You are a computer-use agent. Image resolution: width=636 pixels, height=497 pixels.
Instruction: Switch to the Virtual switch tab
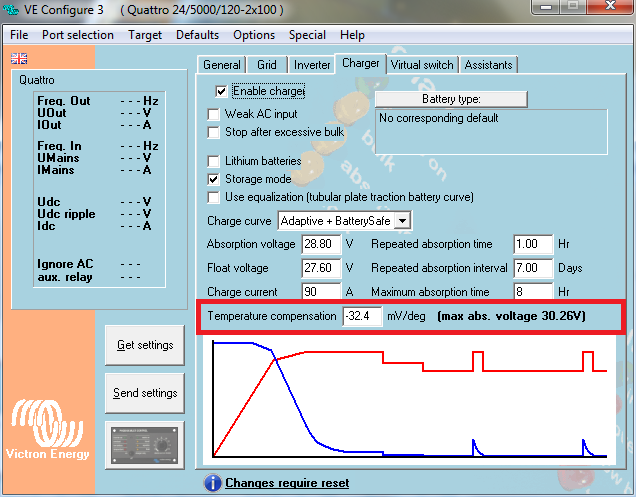422,65
